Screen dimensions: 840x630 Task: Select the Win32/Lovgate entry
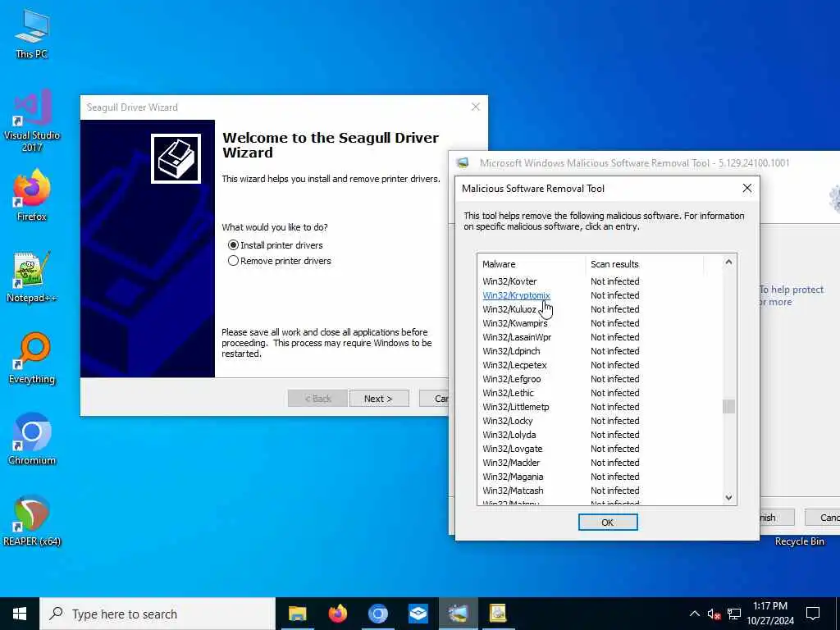tap(512, 449)
